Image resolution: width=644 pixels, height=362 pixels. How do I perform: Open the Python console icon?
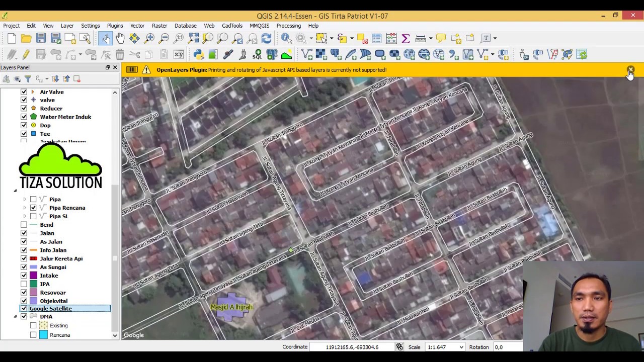tap(198, 54)
